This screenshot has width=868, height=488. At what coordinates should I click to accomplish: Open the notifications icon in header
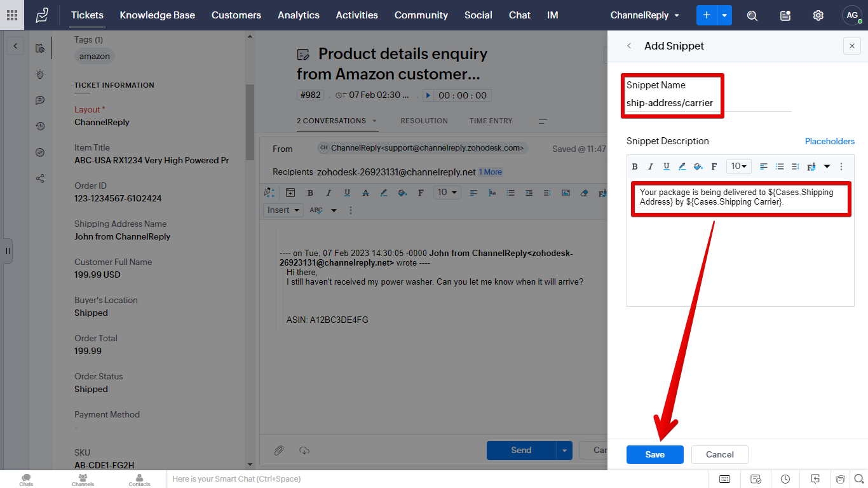click(x=785, y=15)
